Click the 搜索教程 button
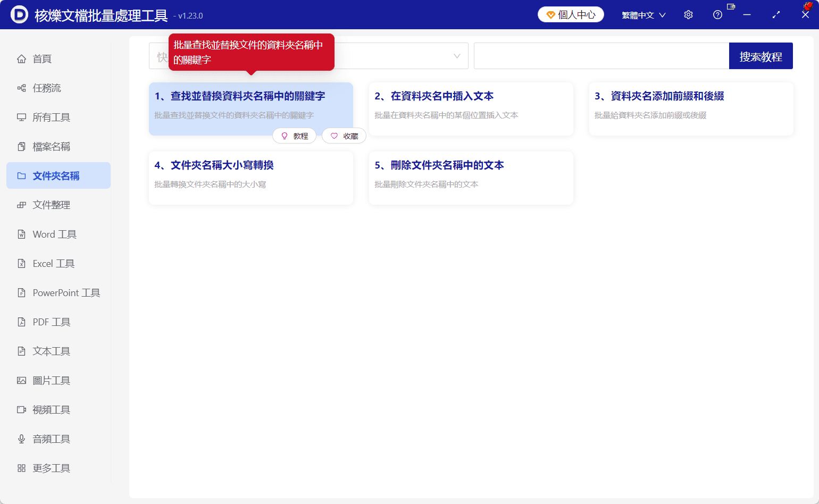The width and height of the screenshot is (819, 504). tap(760, 56)
